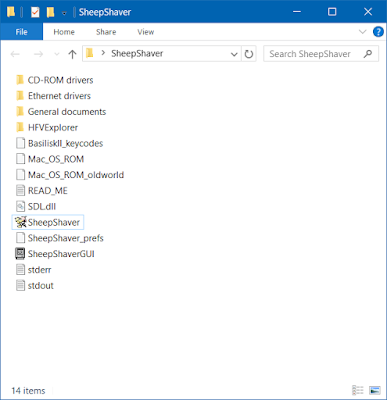
Task: Expand the ribbon with the chevron
Action: pyautogui.click(x=362, y=32)
